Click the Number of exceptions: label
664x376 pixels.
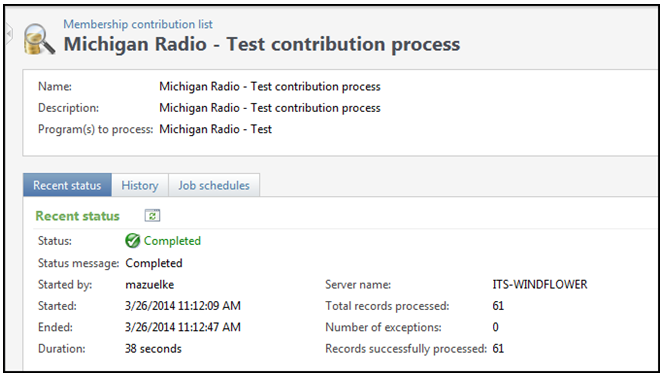tap(383, 327)
